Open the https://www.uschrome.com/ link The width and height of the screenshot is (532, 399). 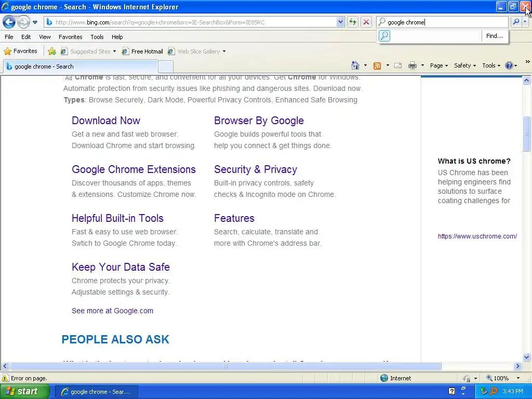tap(477, 236)
